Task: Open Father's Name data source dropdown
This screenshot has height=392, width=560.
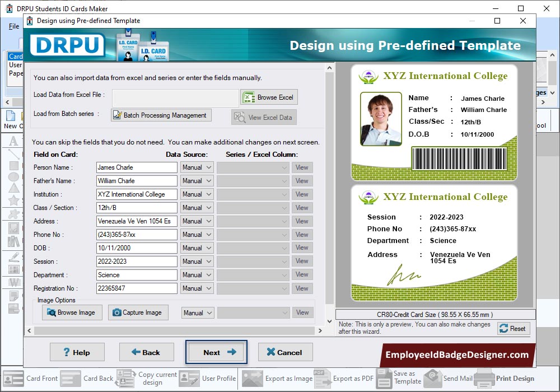Action: pyautogui.click(x=197, y=181)
